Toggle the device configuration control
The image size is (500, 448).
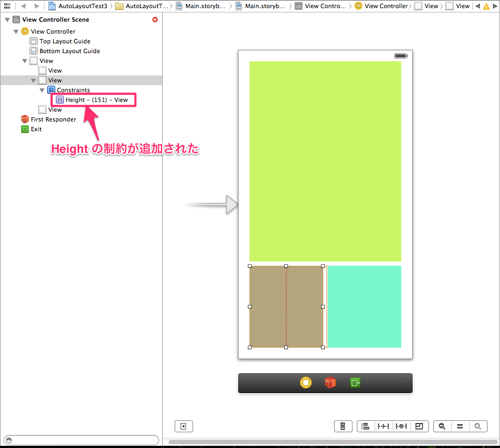click(343, 426)
